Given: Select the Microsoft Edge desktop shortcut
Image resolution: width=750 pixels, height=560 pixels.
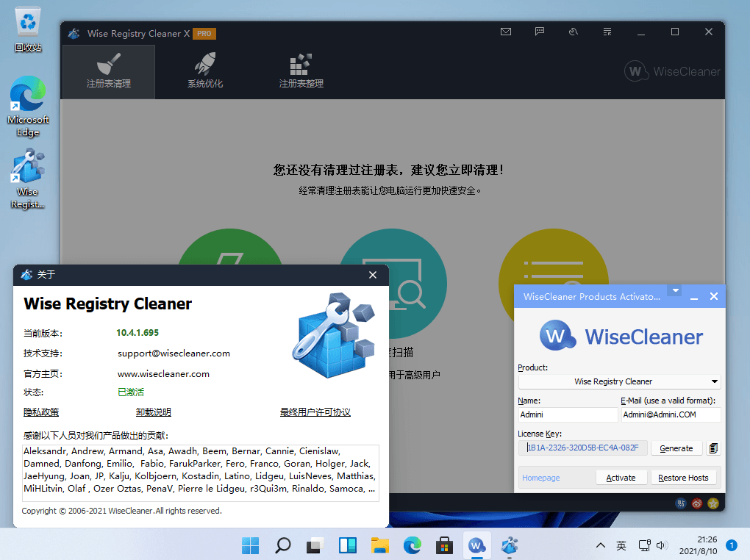Looking at the screenshot, I should tap(28, 107).
